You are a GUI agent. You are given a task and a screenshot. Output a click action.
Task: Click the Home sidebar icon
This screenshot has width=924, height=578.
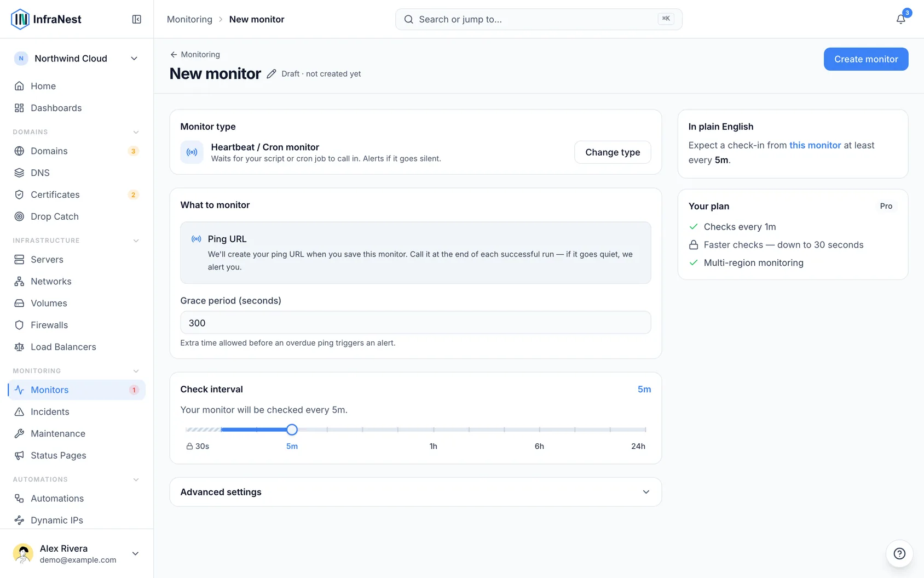click(19, 86)
